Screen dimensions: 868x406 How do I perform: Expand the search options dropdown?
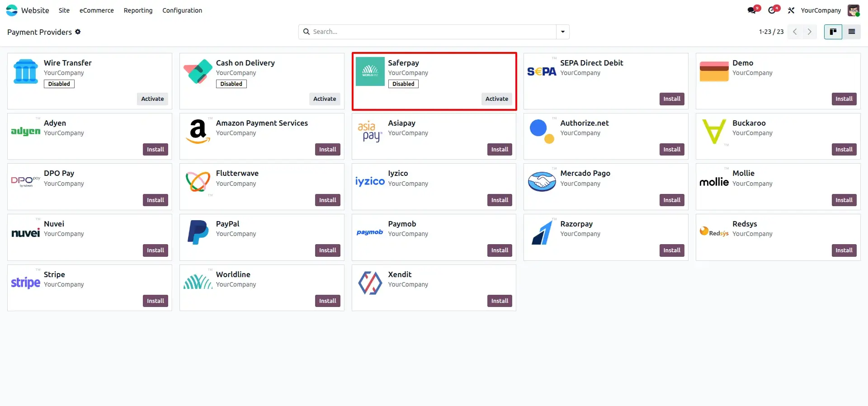tap(563, 32)
